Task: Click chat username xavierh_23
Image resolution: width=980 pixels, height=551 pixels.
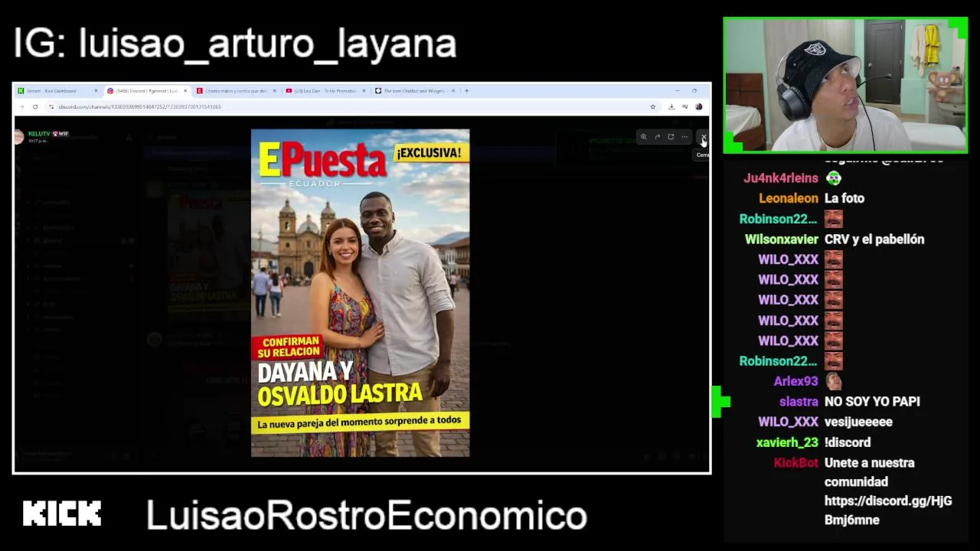Action: [x=787, y=442]
